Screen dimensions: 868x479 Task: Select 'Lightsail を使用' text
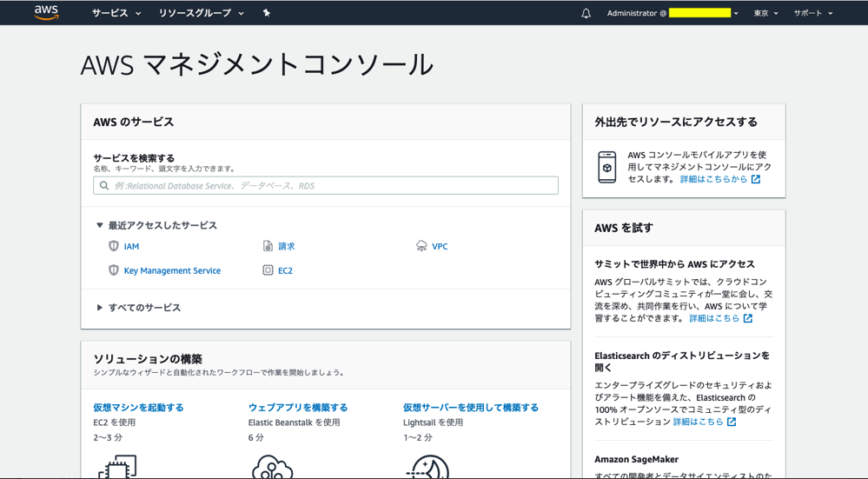433,422
